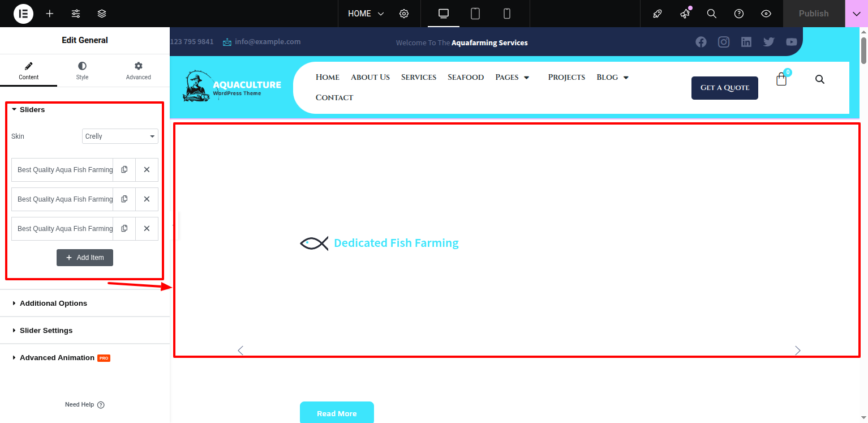Screen dimensions: 868x423
Task: Switch to tablet responsive view
Action: (475, 14)
